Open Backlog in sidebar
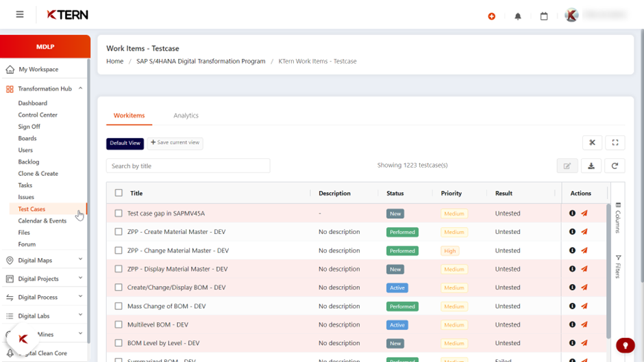Viewport: 644px width, 362px height. pos(29,162)
